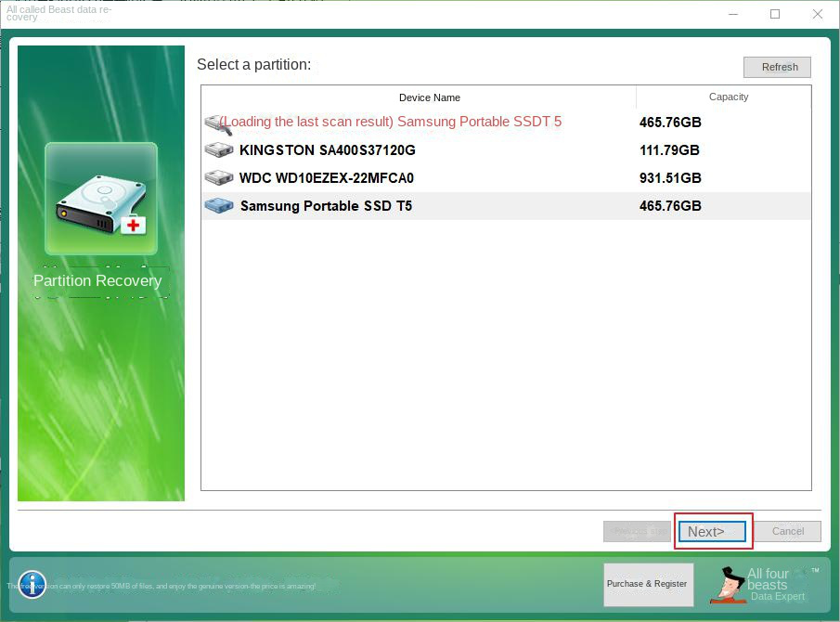Select the KINGSTON SA400S37120G partition row
Image resolution: width=840 pixels, height=622 pixels.
tap(418, 149)
